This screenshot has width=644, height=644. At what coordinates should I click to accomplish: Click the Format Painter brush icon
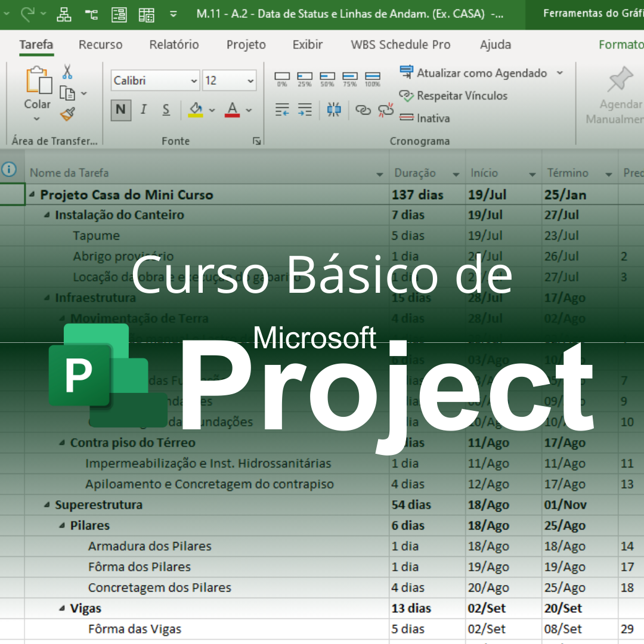tap(68, 114)
